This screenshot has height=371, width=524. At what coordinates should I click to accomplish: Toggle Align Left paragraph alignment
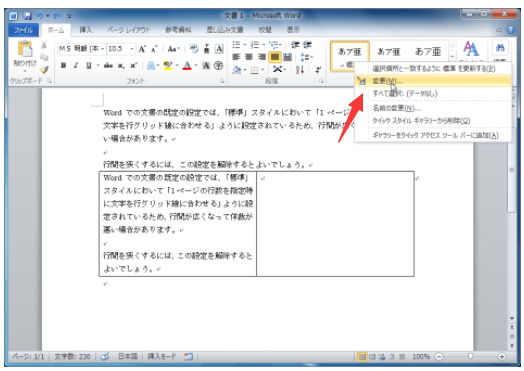[x=236, y=57]
